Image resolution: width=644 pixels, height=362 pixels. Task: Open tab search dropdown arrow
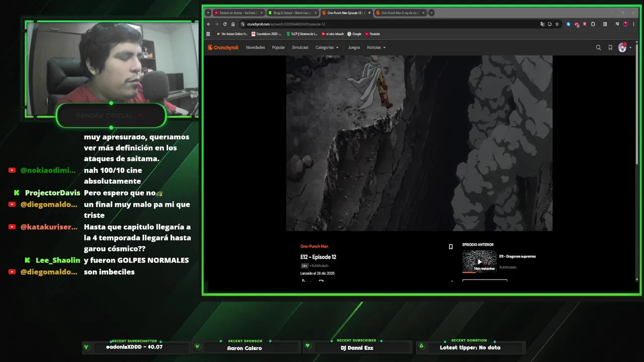pos(208,13)
